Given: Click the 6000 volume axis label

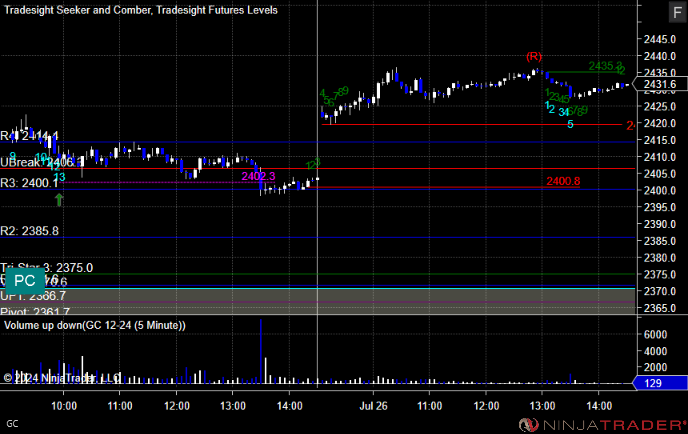Looking at the screenshot, I should 655,334.
